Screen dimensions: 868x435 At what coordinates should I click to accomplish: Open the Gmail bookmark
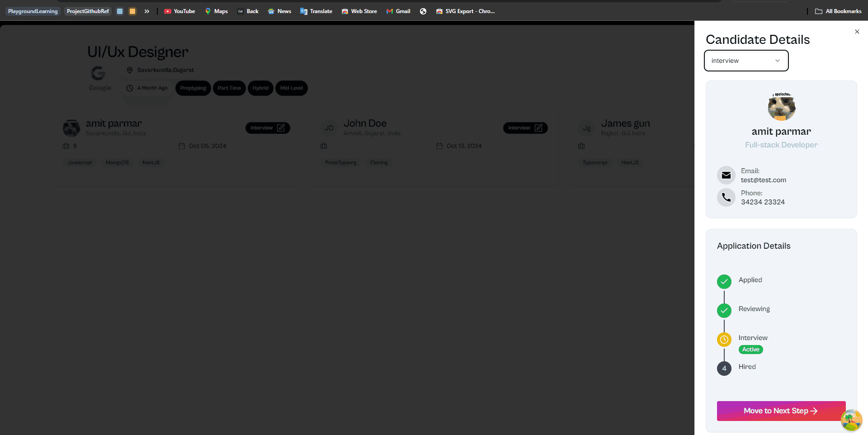[x=398, y=11]
